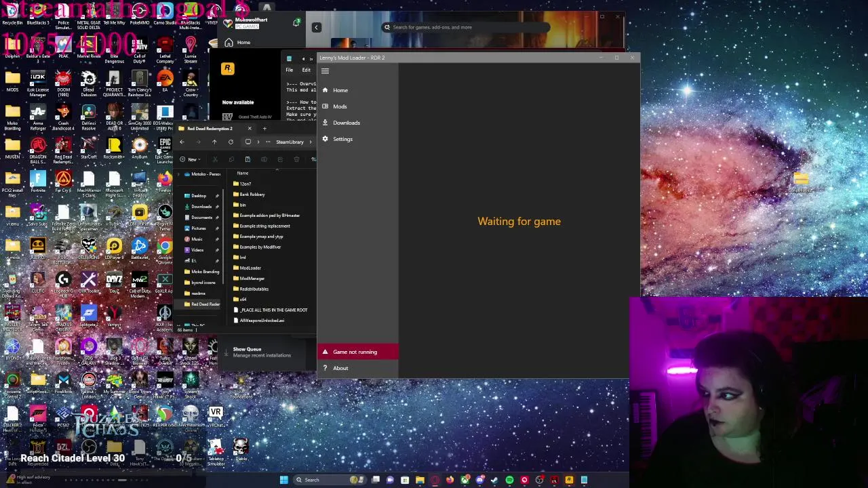
Task: Click the Name column header in Explorer
Action: pos(242,174)
